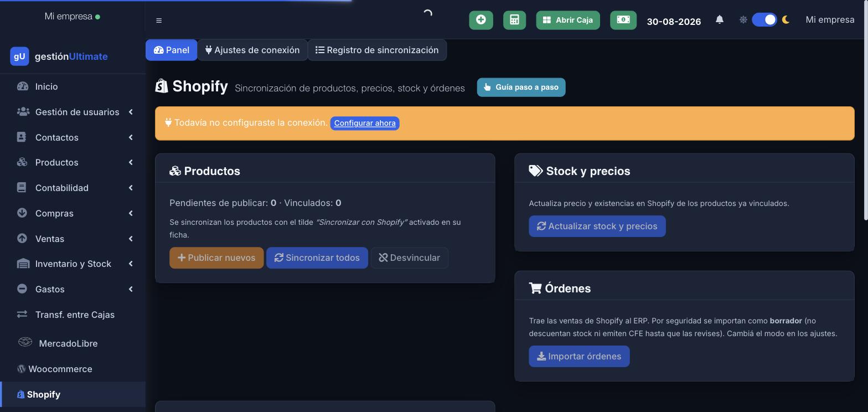Viewport: 868px width, 412px height.
Task: Click the Shopify bag icon in sidebar
Action: (20, 394)
